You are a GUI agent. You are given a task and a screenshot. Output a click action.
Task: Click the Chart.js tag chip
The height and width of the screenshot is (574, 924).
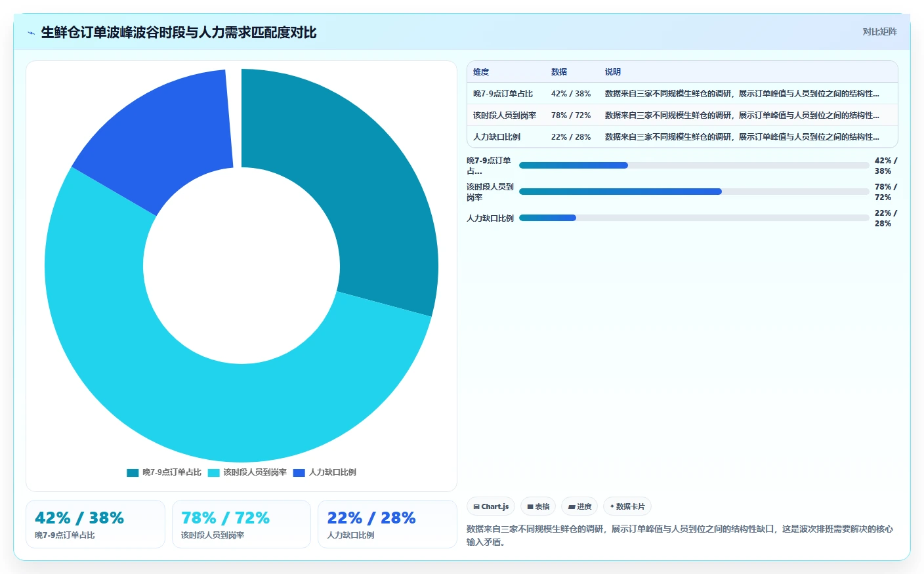point(491,506)
